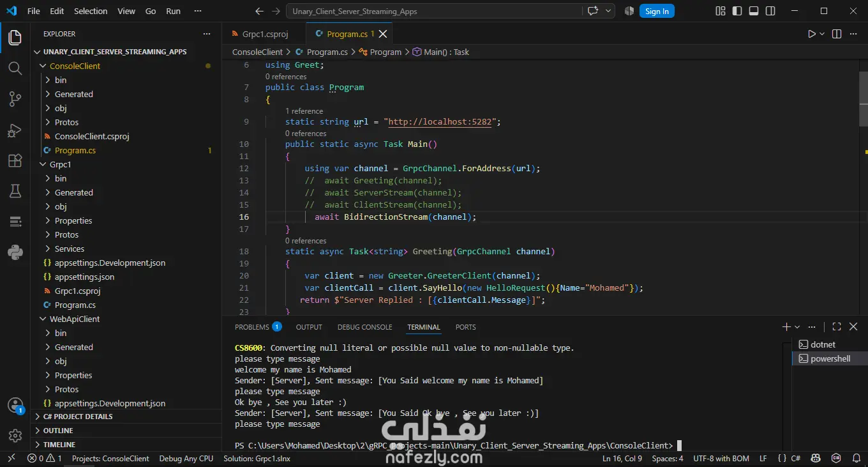Maximize the terminal panel size
This screenshot has height=467, width=868.
point(837,326)
